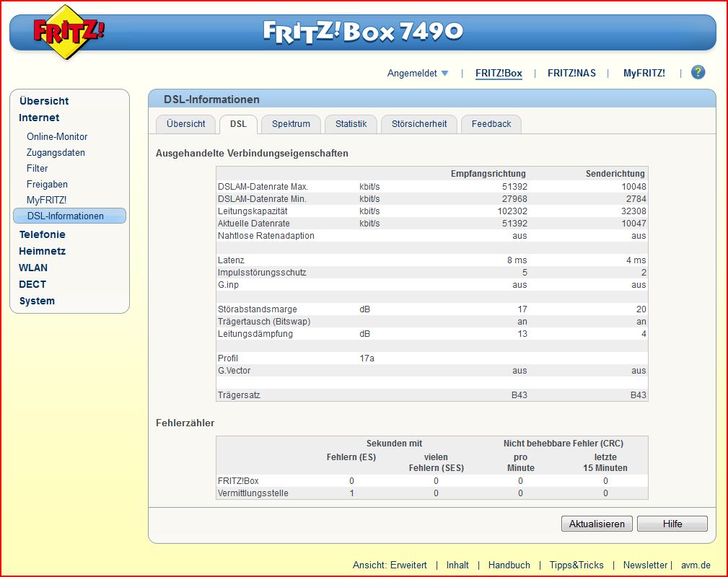Click the Hilfe button
This screenshot has height=577, width=728.
click(672, 524)
